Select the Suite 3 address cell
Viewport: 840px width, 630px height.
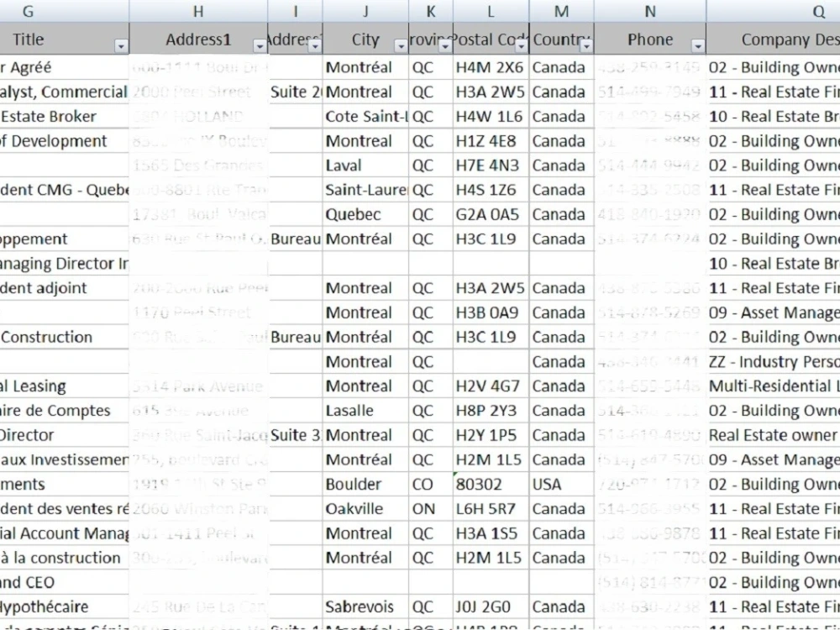[296, 435]
